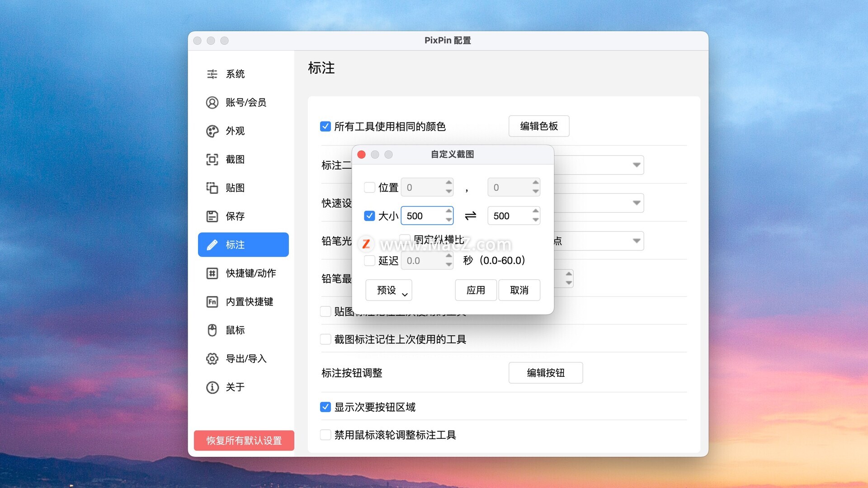Click the 账号/会员 user icon
The width and height of the screenshot is (868, 488).
212,103
